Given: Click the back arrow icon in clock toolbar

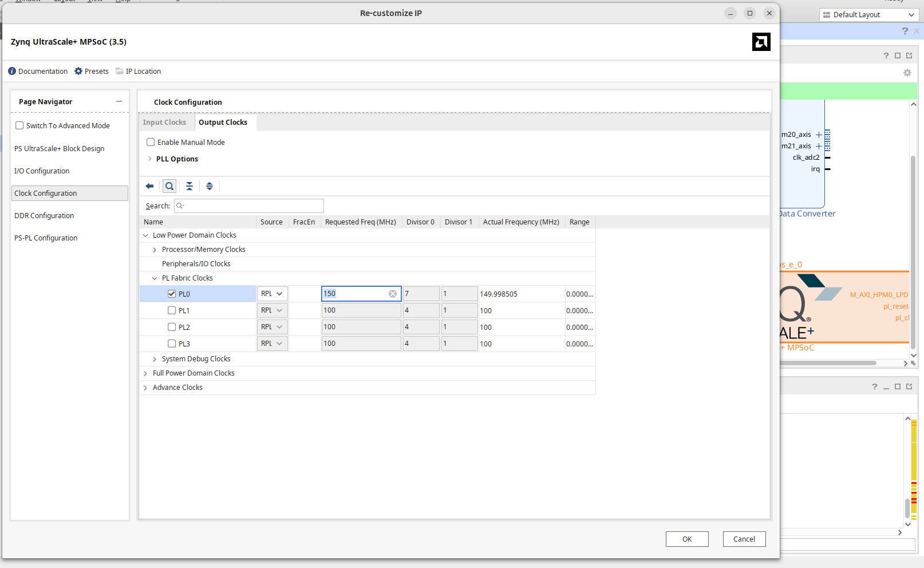Looking at the screenshot, I should 149,186.
